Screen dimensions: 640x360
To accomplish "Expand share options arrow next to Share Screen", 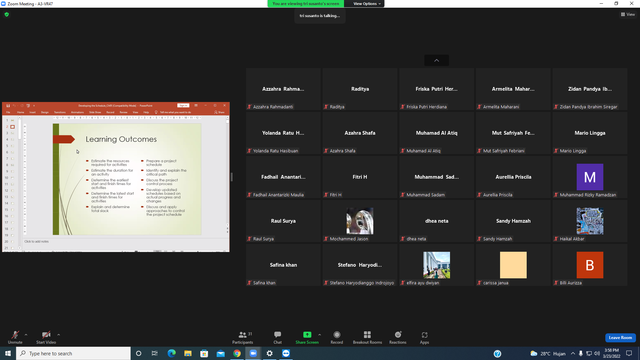I will [x=319, y=335].
